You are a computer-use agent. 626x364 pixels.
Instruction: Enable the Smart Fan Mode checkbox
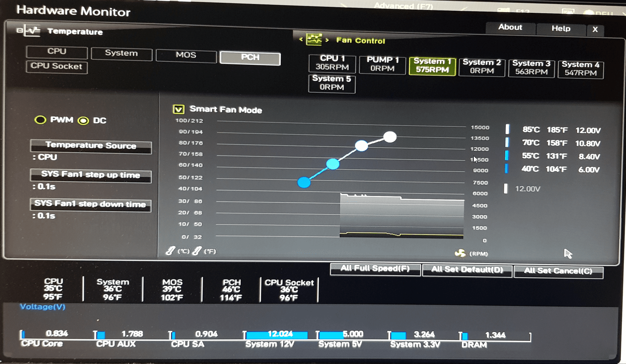coord(179,109)
